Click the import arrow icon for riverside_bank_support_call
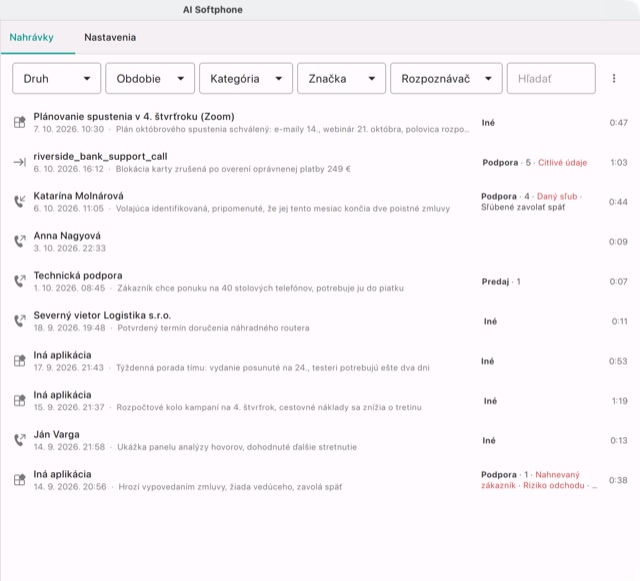 coord(20,162)
